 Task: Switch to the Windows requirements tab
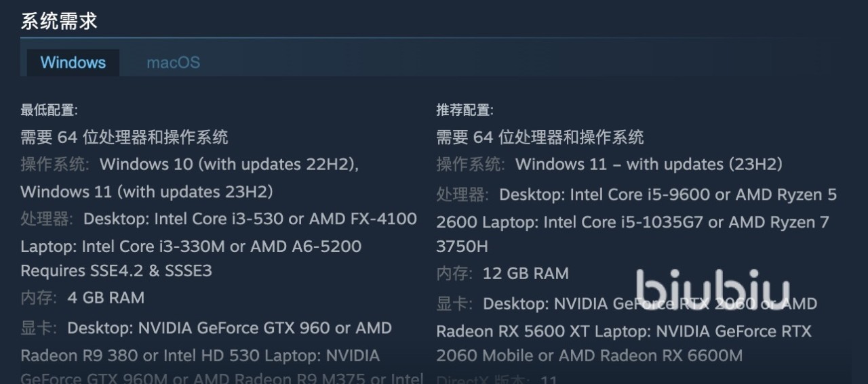73,63
